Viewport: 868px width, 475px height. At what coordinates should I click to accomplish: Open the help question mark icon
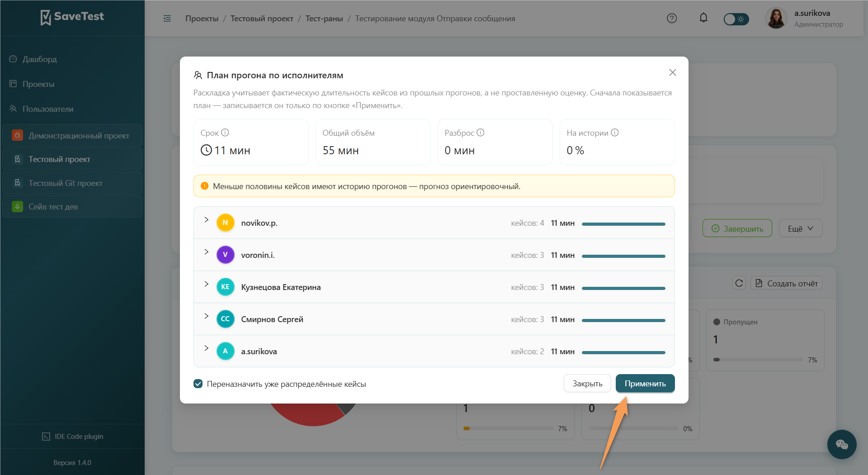[672, 19]
